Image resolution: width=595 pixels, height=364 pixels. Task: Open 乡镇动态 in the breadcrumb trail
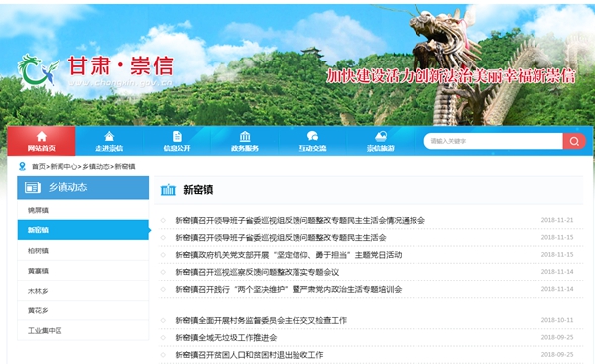pyautogui.click(x=96, y=167)
